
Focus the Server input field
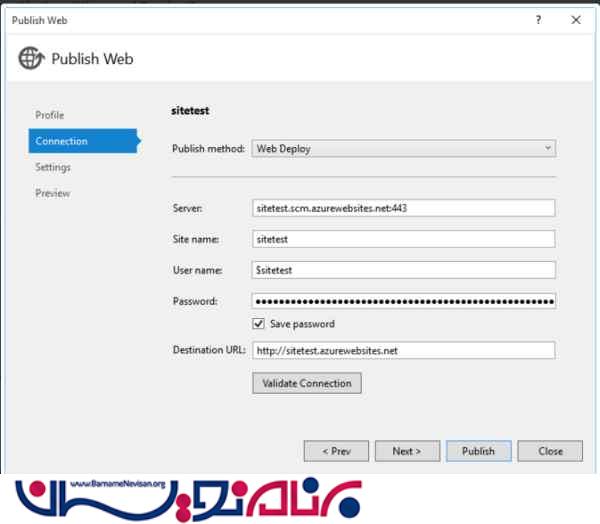403,208
